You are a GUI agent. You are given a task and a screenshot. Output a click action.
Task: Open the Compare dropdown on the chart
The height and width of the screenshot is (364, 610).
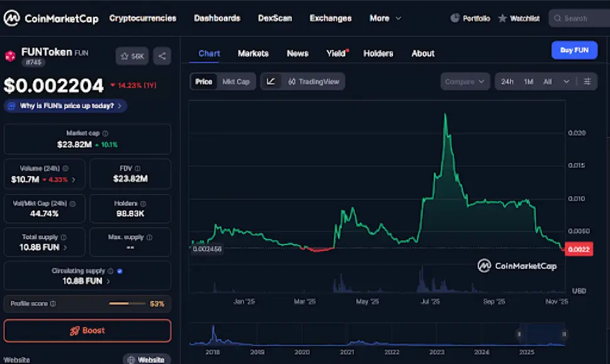pos(464,81)
